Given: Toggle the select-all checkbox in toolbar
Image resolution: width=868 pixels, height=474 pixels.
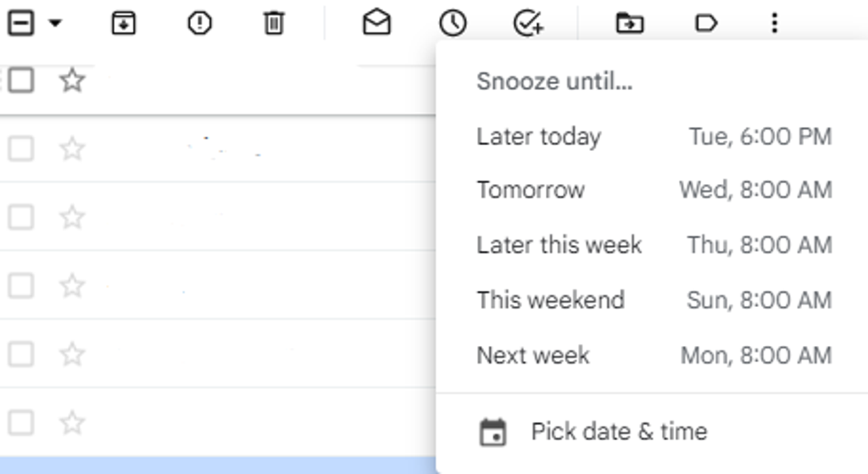Looking at the screenshot, I should pyautogui.click(x=20, y=23).
